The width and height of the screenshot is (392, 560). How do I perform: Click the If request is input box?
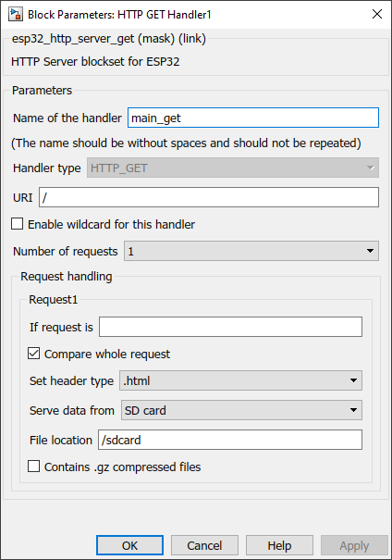pos(230,327)
